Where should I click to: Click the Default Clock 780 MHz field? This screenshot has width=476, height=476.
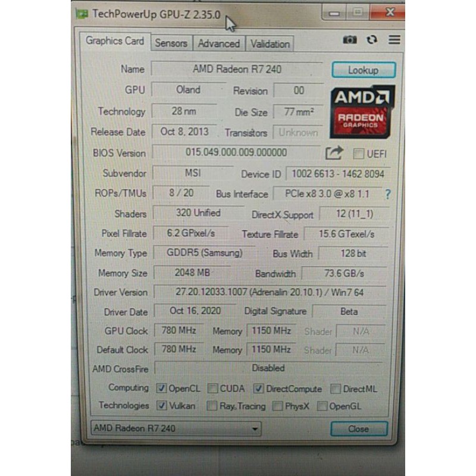point(179,349)
